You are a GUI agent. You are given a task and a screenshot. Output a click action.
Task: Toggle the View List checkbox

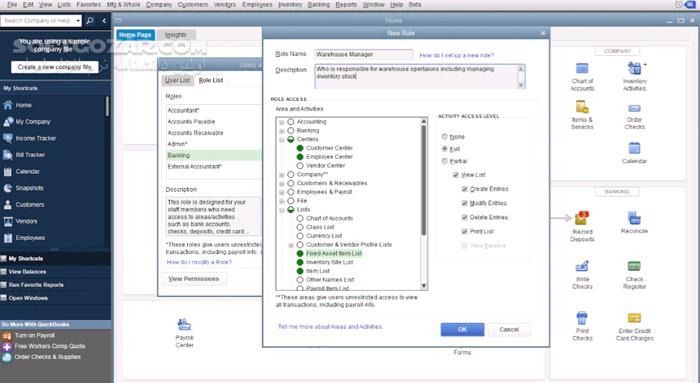(x=456, y=175)
